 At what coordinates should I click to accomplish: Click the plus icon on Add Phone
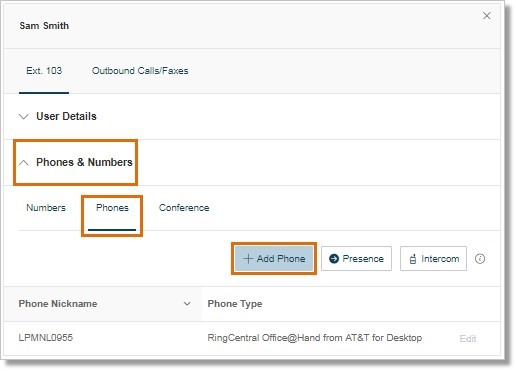pos(248,259)
